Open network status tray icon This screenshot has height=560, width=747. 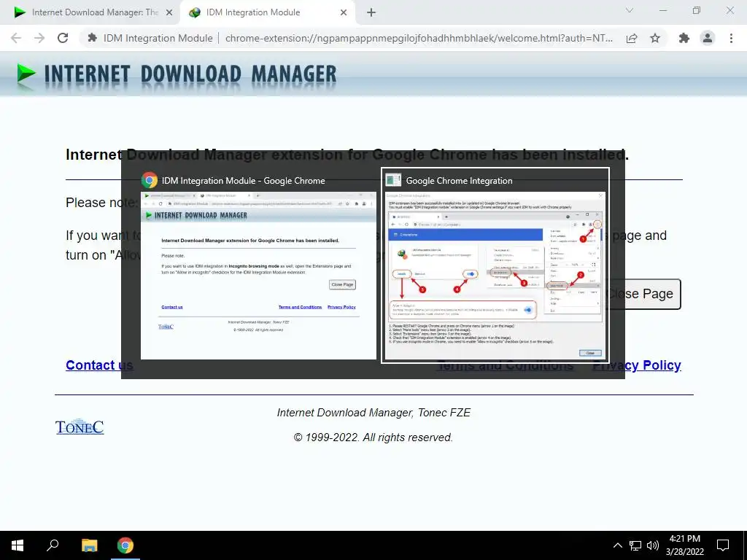(x=635, y=545)
